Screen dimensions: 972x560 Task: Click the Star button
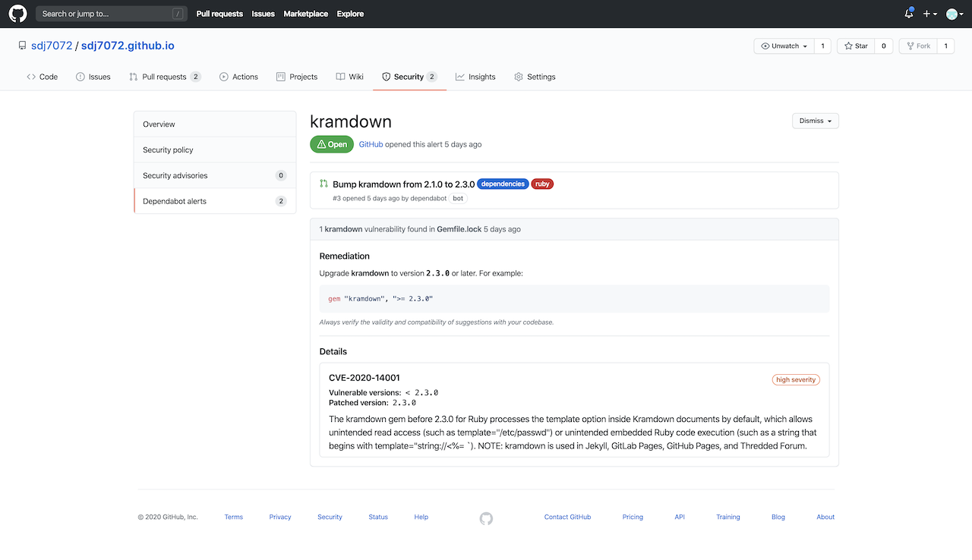(855, 46)
